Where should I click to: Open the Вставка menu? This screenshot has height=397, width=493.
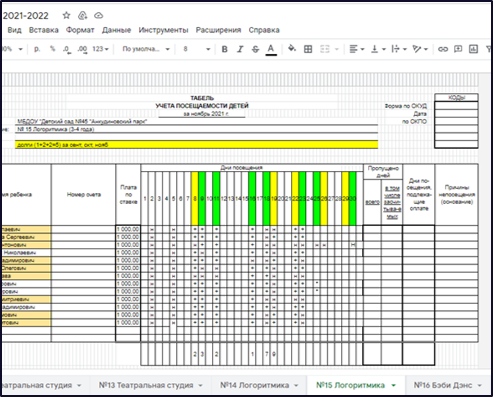[x=44, y=30]
